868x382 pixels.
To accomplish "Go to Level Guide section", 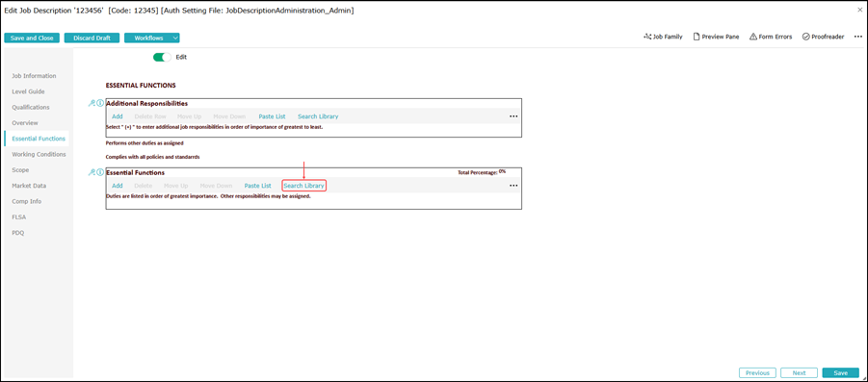I will click(28, 91).
